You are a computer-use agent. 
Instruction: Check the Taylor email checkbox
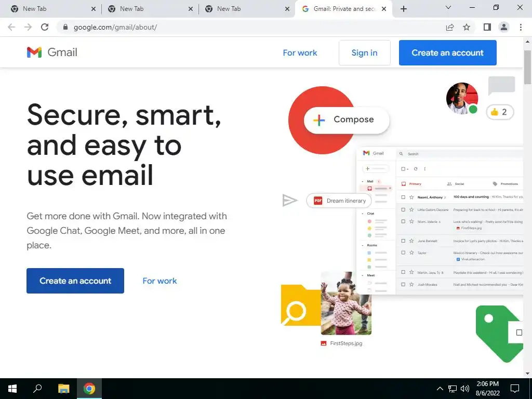click(x=403, y=252)
